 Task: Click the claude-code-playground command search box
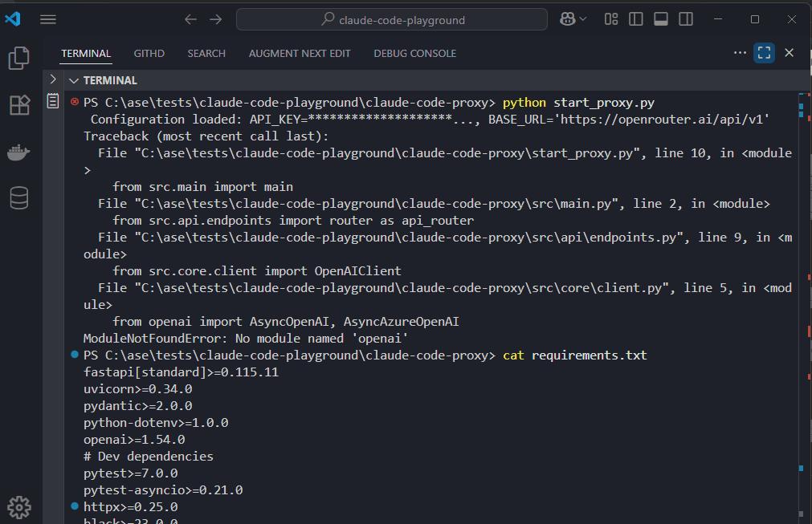391,19
